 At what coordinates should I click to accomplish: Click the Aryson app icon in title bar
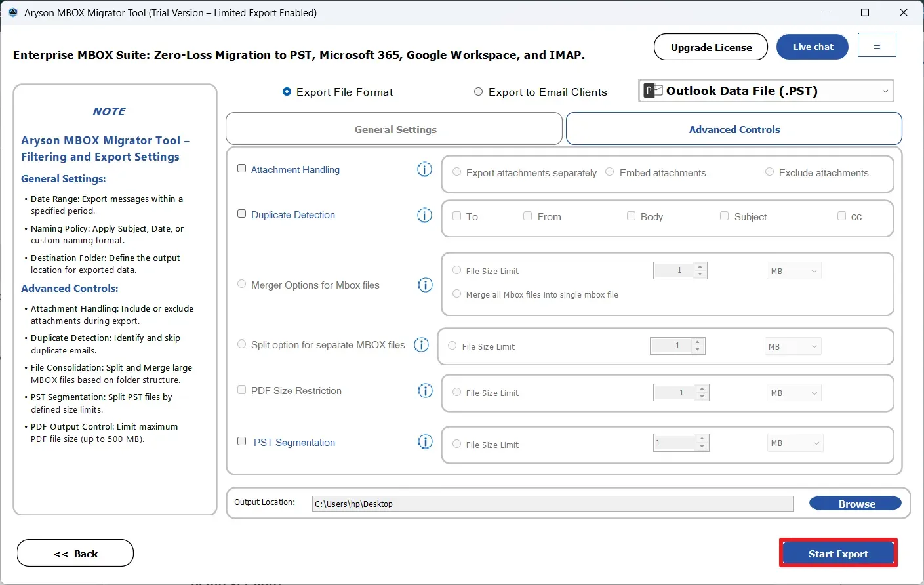pyautogui.click(x=12, y=12)
